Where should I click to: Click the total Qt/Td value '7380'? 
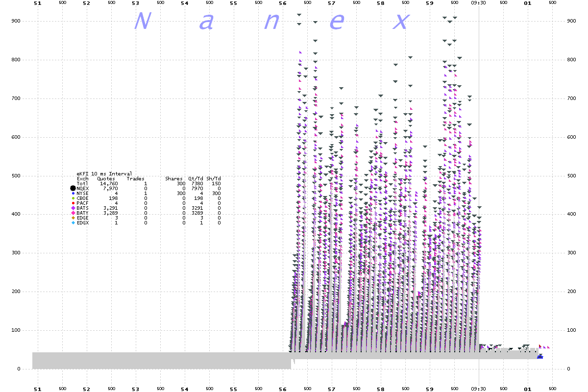pyautogui.click(x=197, y=183)
